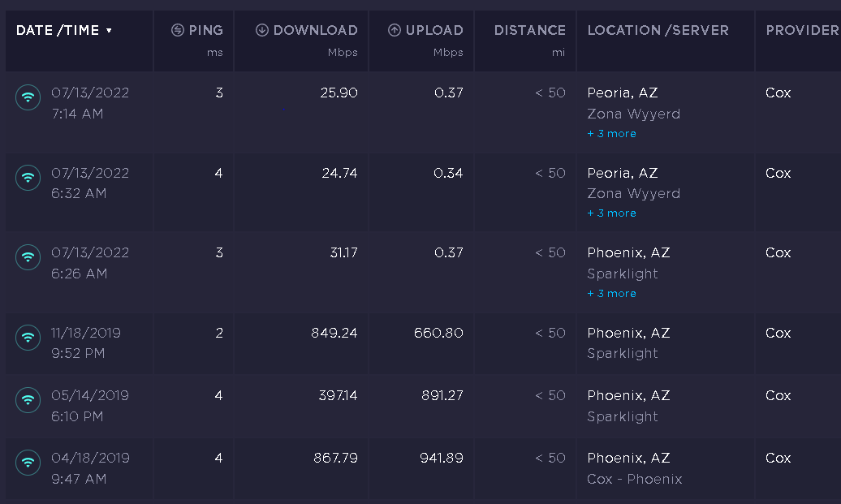Sort by the Provider column header
This screenshot has height=504, width=841.
click(803, 30)
